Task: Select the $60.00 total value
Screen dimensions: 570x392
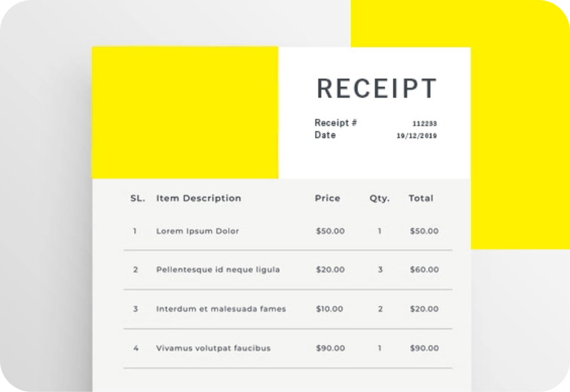Action: click(x=424, y=269)
